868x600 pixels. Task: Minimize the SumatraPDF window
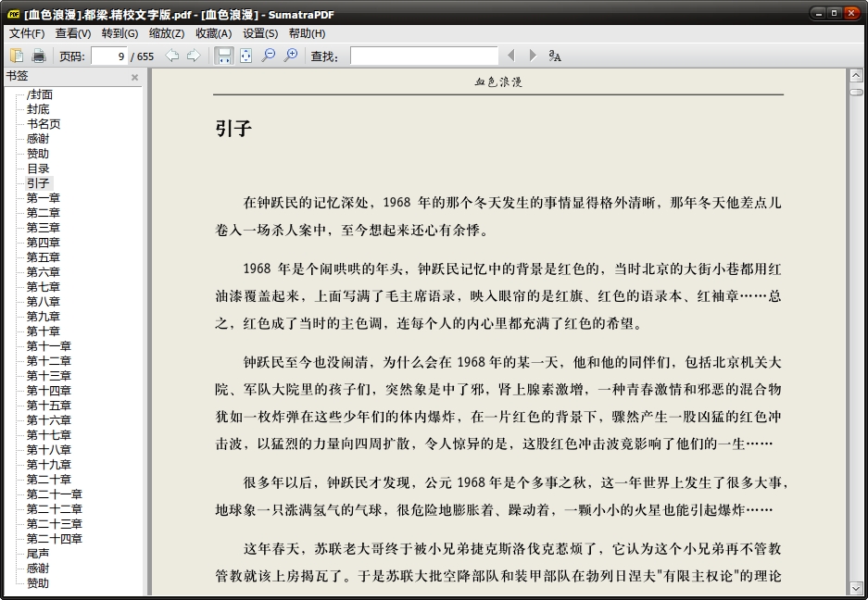(x=819, y=13)
